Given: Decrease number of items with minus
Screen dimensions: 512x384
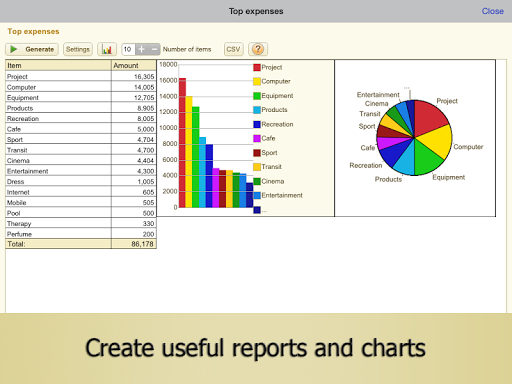Looking at the screenshot, I should click(154, 49).
